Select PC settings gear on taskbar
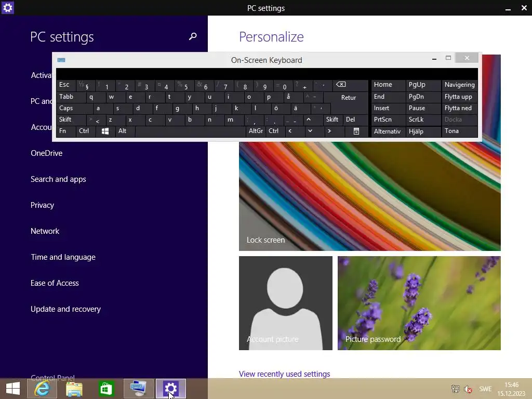Screen dimensions: 532x399 (170, 389)
